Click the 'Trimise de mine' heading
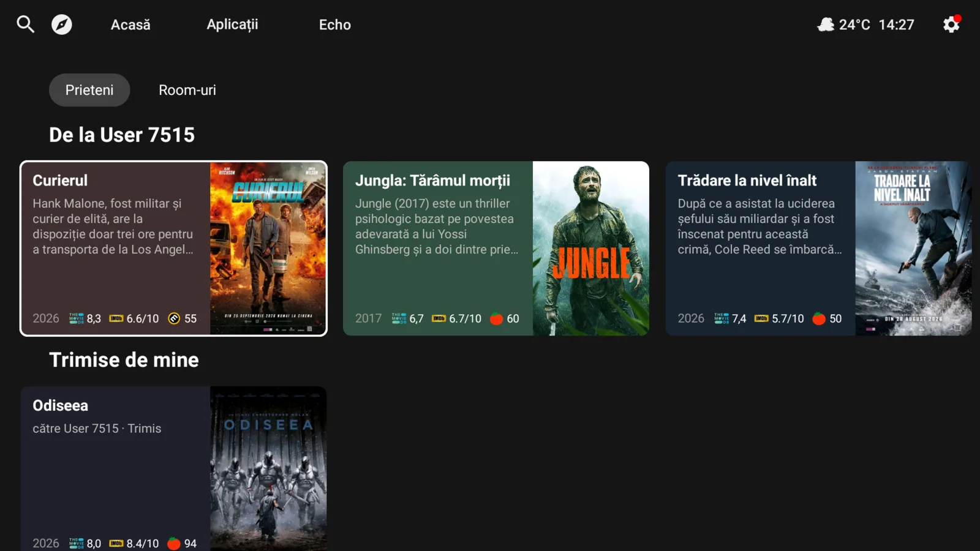This screenshot has width=980, height=551. coord(124,360)
